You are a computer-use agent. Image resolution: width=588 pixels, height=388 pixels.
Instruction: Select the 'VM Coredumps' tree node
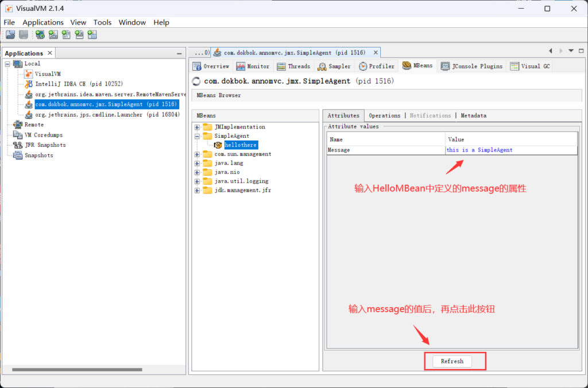[44, 135]
